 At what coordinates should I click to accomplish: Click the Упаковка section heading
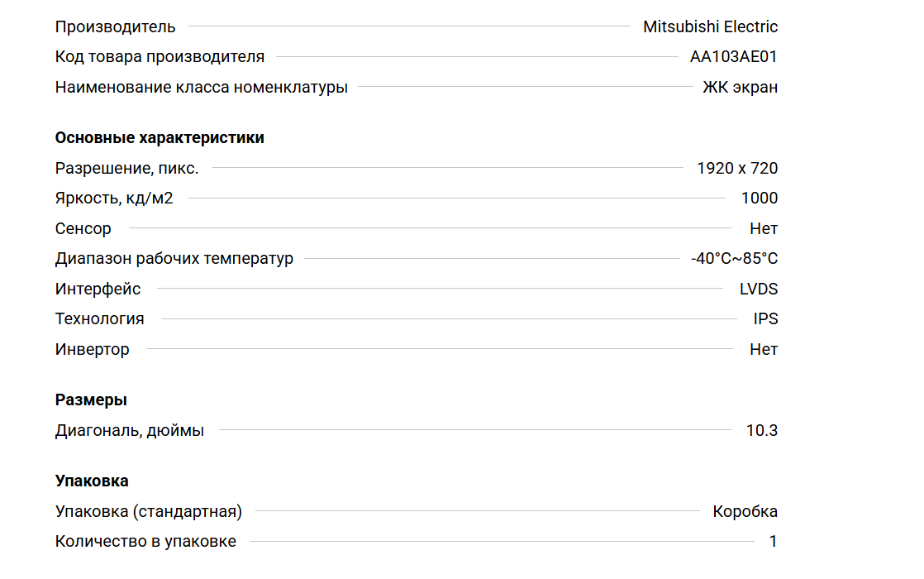pyautogui.click(x=92, y=481)
